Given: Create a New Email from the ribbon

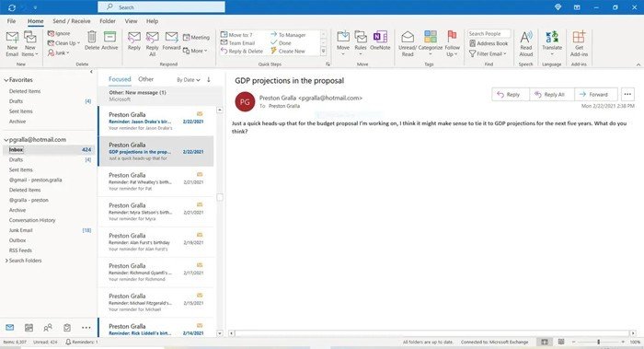Looking at the screenshot, I should 12,43.
